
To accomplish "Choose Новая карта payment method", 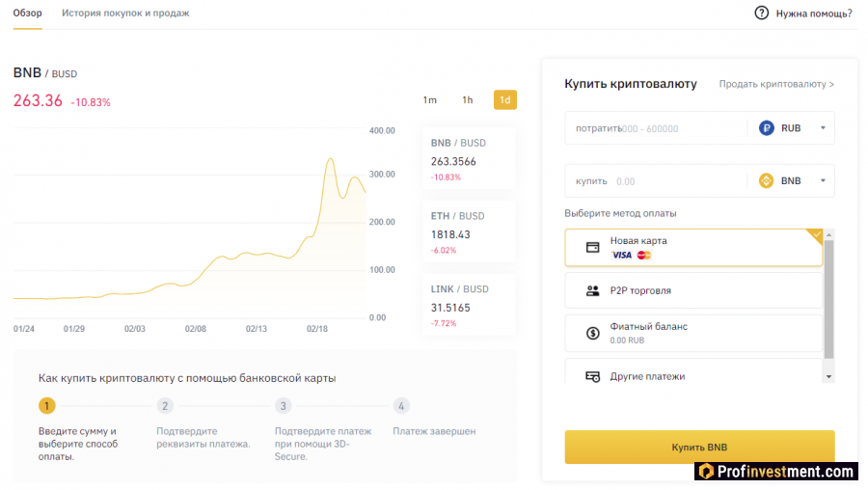I will pos(693,248).
